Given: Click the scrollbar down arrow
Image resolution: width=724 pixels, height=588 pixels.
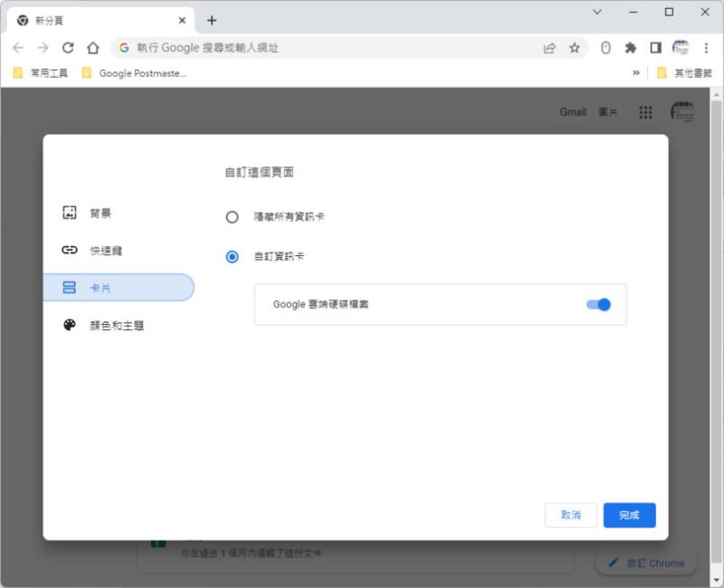Looking at the screenshot, I should (716, 580).
